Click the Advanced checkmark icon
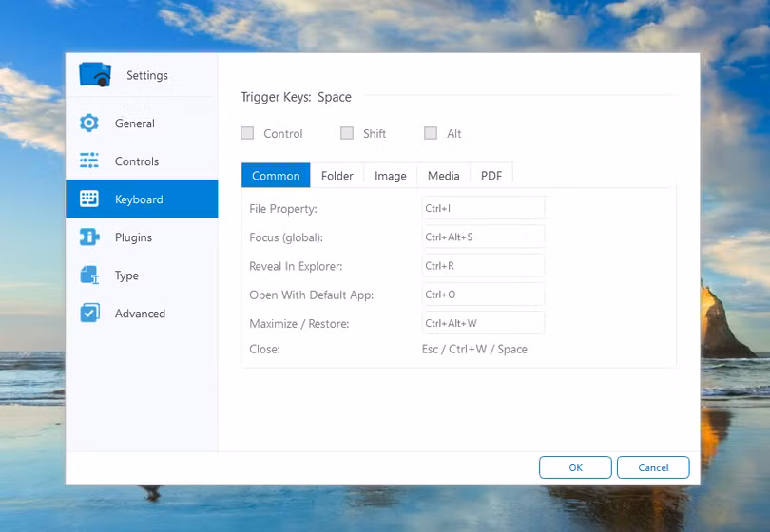This screenshot has height=532, width=770. (x=89, y=313)
